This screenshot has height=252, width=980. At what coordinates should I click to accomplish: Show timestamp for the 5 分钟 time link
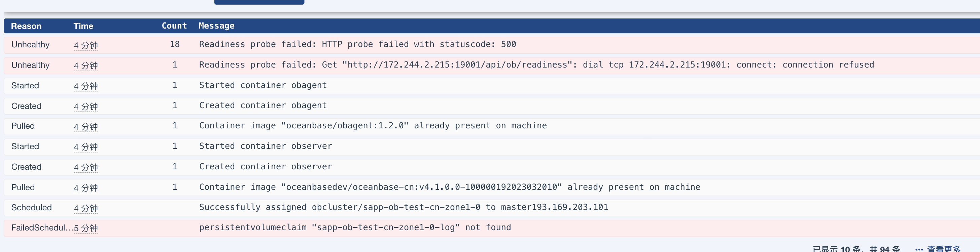pos(85,228)
